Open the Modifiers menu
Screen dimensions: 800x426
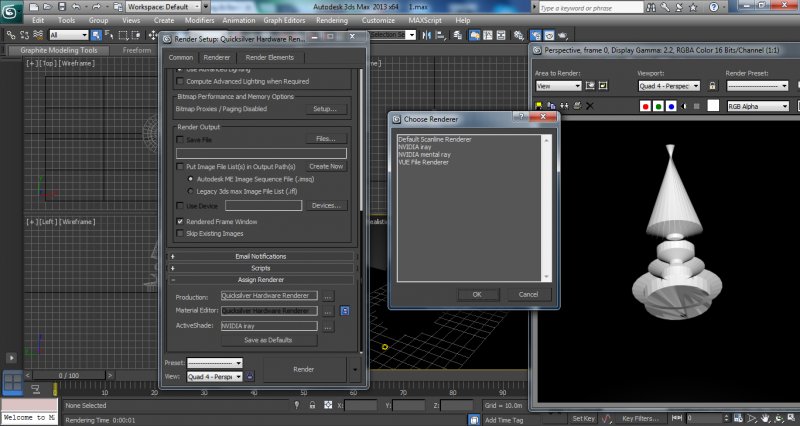pos(199,20)
